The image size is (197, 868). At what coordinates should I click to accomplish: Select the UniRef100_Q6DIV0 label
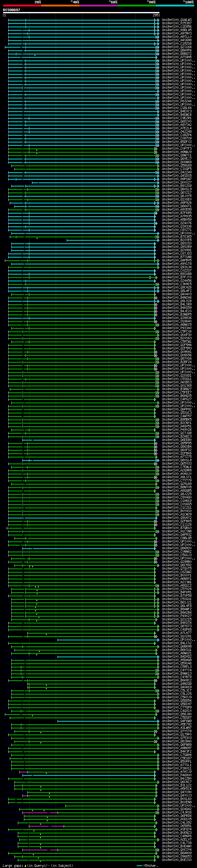coord(177,122)
